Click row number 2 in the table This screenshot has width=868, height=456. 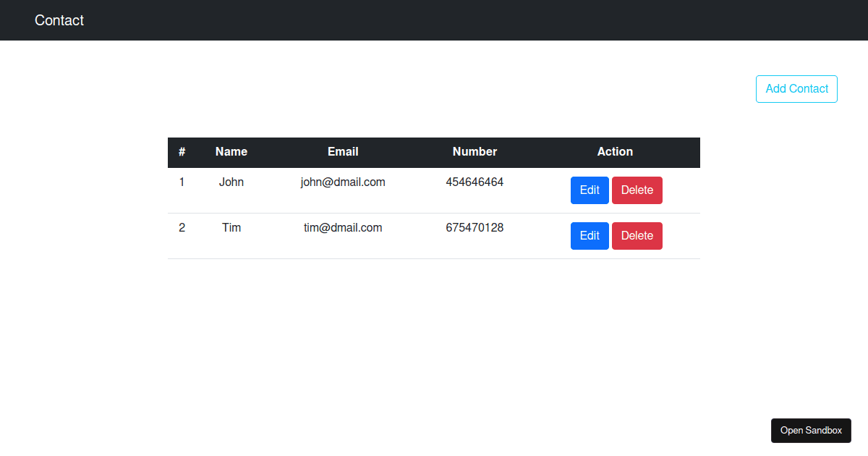[182, 227]
